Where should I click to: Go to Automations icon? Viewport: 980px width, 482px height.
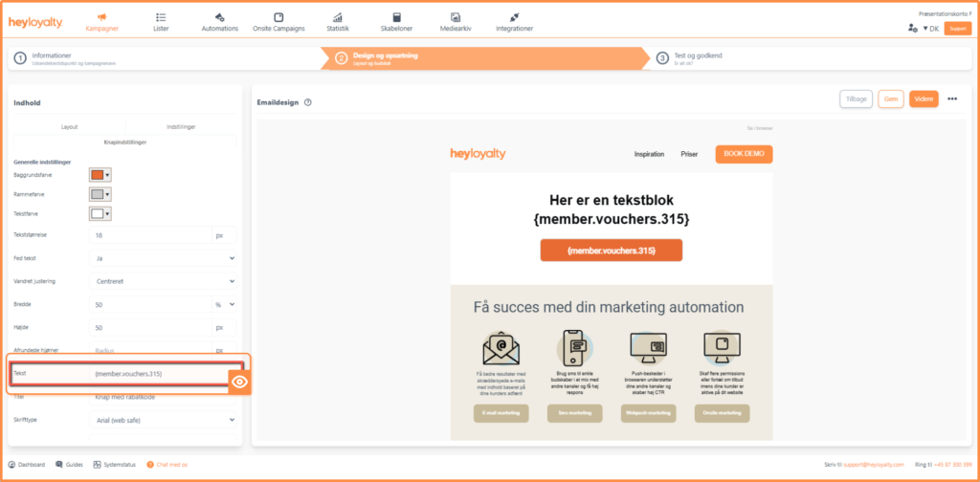220,17
